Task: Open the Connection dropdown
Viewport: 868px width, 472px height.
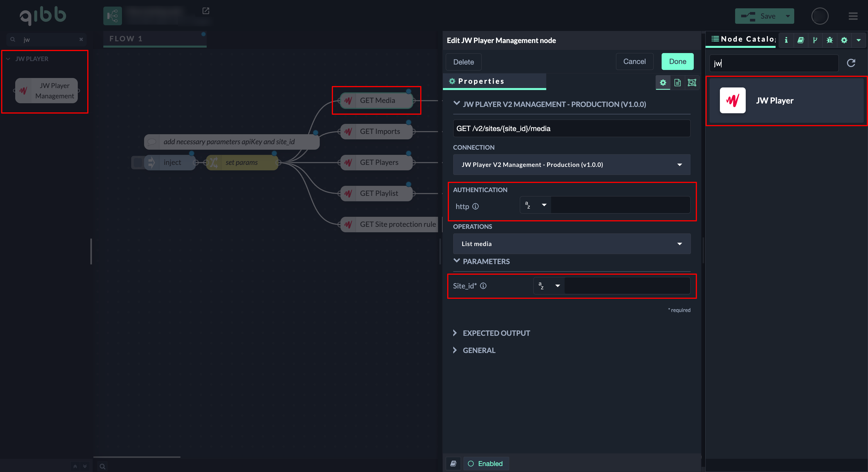Action: click(x=571, y=165)
